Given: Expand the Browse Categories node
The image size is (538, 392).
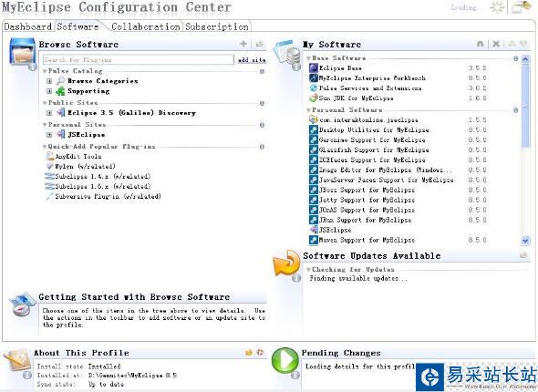Looking at the screenshot, I should [x=49, y=81].
